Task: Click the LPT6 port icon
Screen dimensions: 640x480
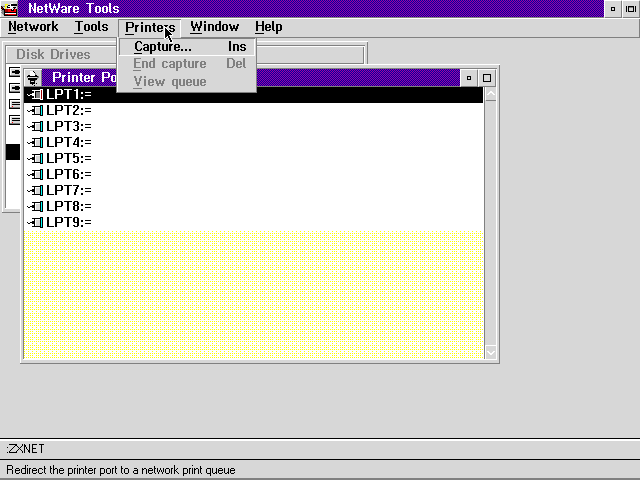Action: click(35, 175)
